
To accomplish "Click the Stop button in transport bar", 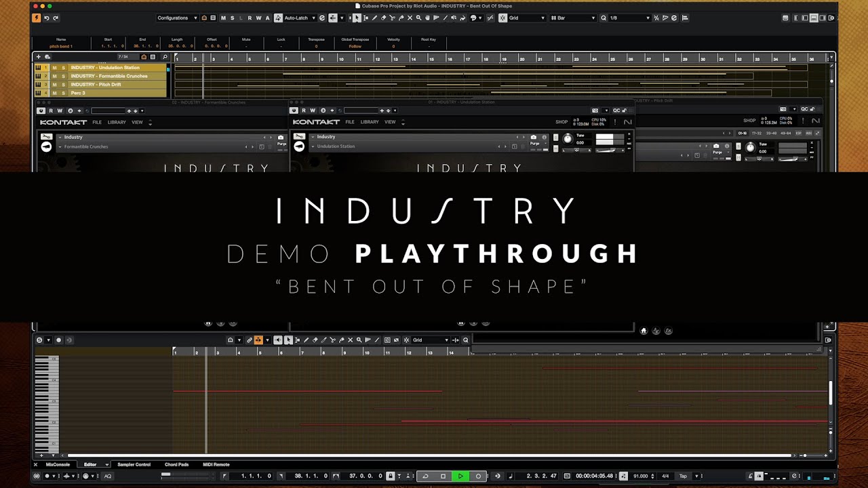I will (x=443, y=476).
